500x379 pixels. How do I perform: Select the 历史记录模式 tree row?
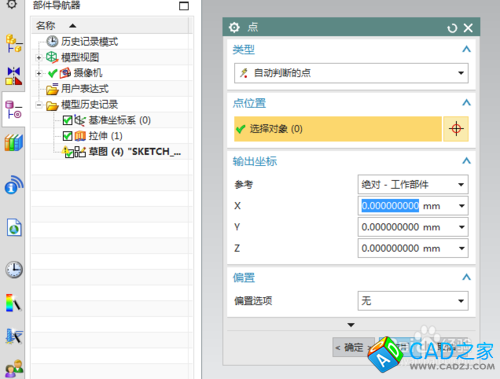[112, 41]
